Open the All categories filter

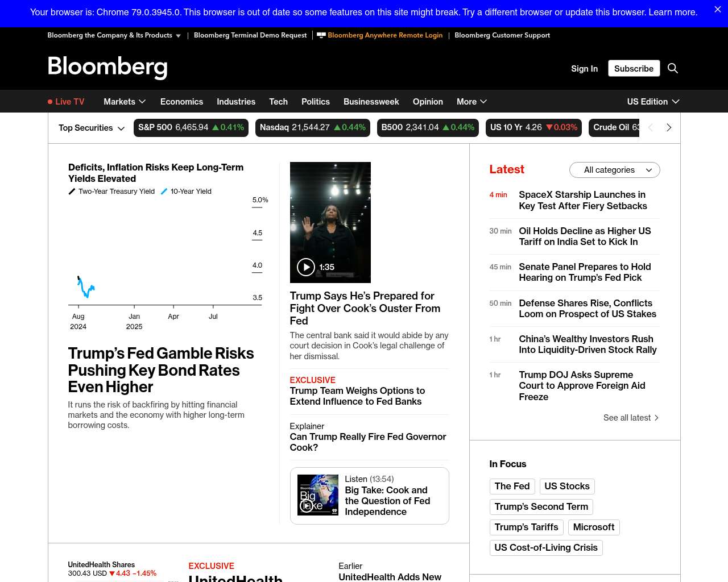click(x=615, y=170)
